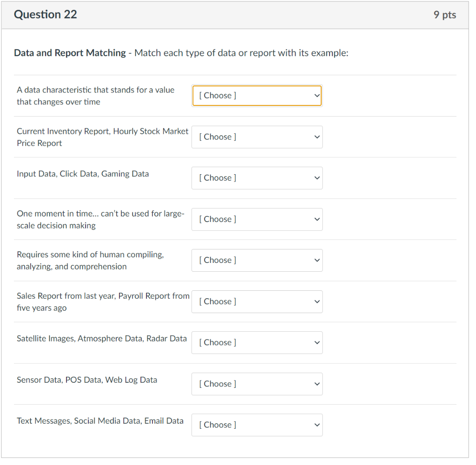
Task: Click the "9 pts" label
Action: pyautogui.click(x=444, y=14)
